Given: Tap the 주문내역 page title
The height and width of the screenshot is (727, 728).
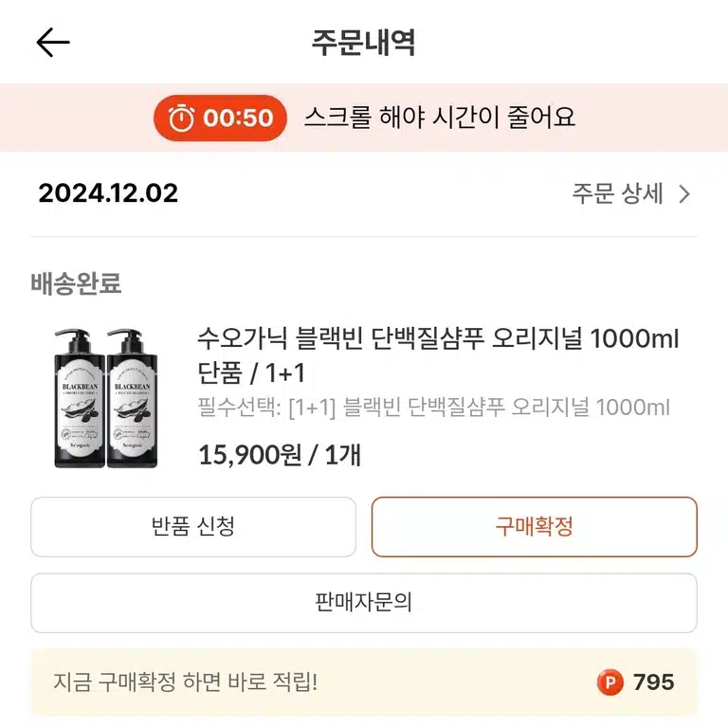Looking at the screenshot, I should (364, 43).
